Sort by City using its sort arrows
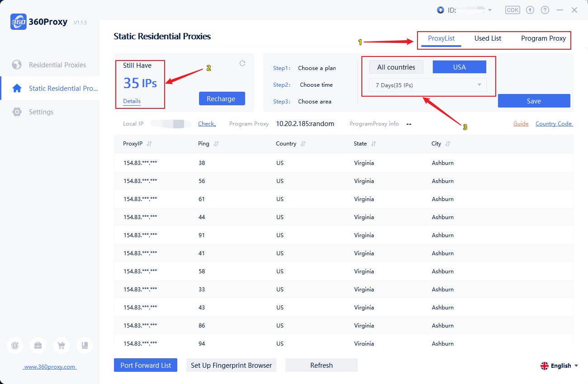Viewport: 588px width, 384px height. (448, 144)
